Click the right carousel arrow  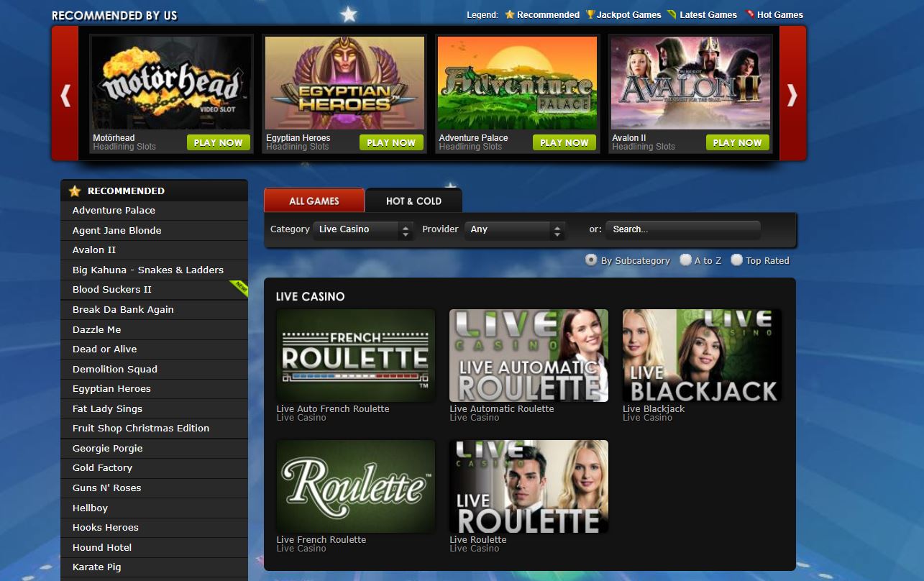(792, 94)
